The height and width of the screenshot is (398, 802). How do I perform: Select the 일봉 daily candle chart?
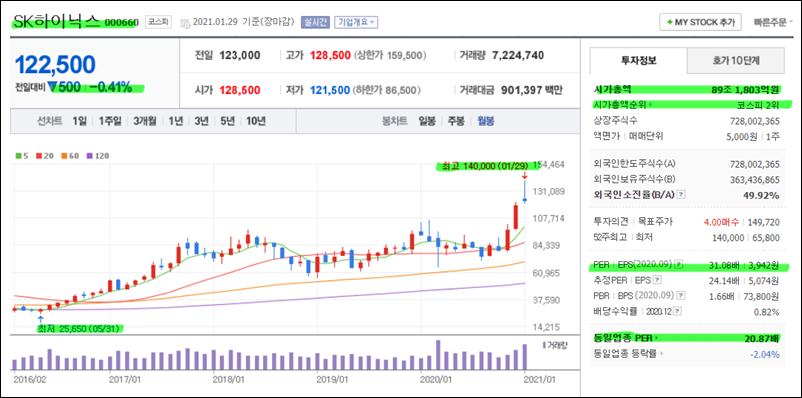coord(427,121)
